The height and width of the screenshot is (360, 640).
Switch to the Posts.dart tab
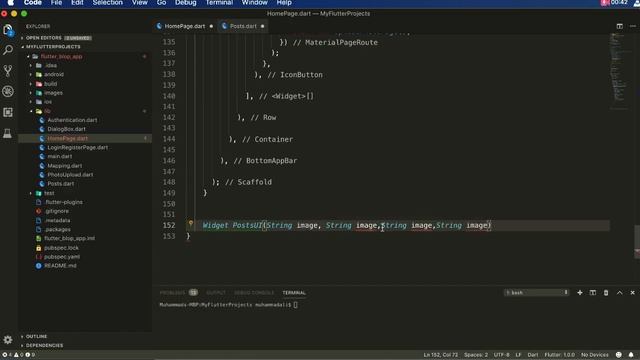243,26
